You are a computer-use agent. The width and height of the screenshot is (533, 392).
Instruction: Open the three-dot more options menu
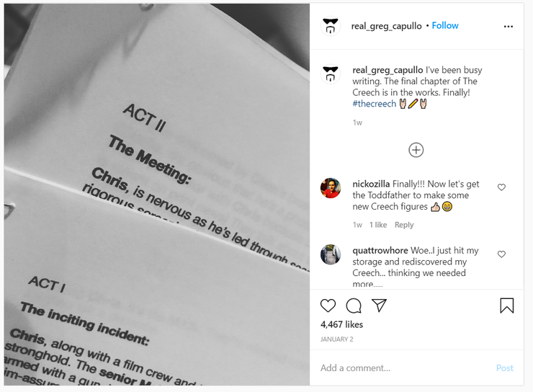point(509,27)
